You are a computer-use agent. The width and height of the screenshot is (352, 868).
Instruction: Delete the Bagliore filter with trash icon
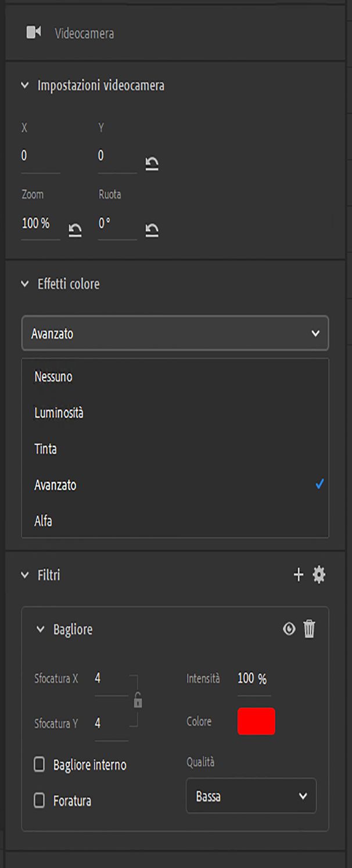(310, 629)
